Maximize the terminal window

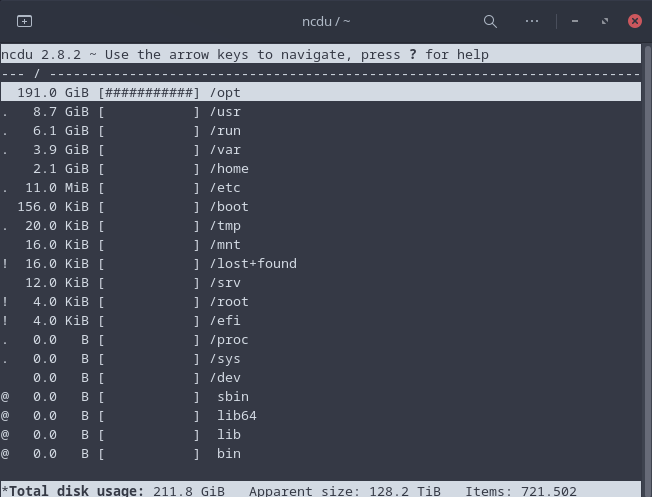(x=605, y=21)
